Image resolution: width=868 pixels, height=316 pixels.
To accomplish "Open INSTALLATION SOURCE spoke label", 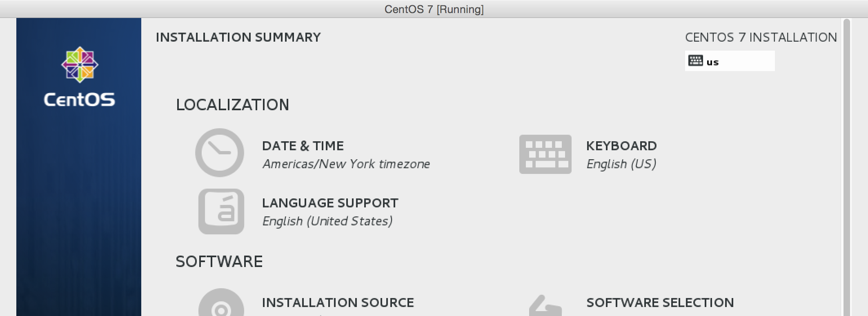I will pyautogui.click(x=338, y=303).
